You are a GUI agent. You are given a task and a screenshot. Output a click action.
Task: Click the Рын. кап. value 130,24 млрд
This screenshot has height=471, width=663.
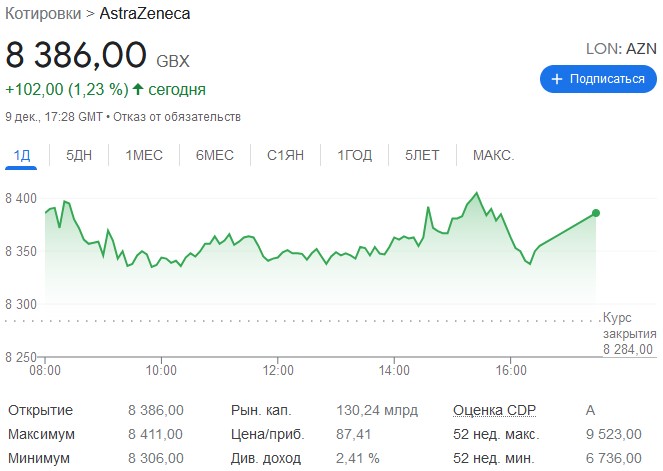(x=377, y=410)
